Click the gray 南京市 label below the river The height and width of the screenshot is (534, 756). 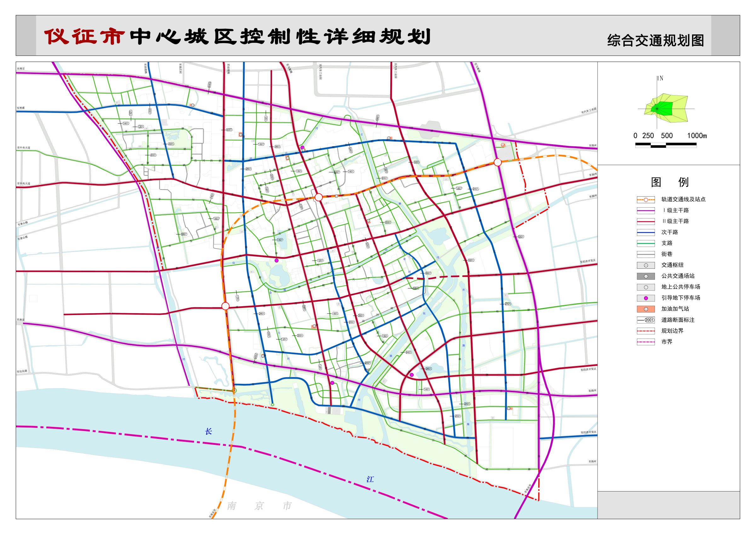tap(259, 506)
